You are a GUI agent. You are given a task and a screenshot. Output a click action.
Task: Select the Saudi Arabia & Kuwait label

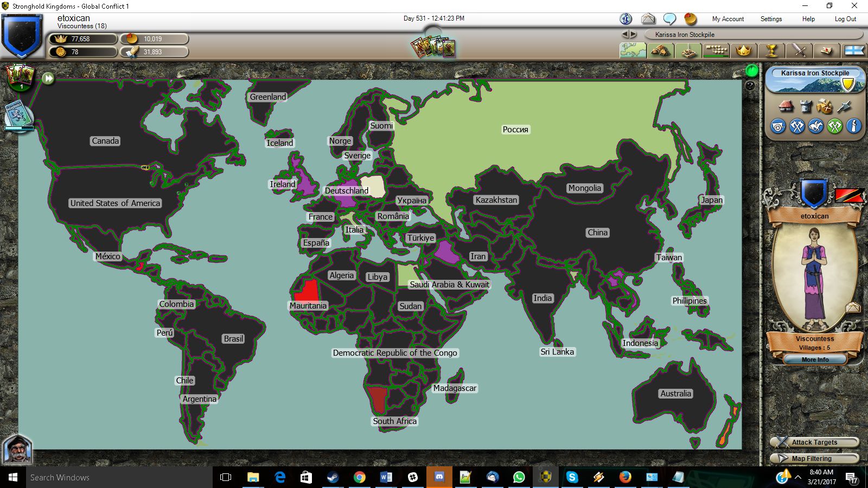[x=449, y=285]
